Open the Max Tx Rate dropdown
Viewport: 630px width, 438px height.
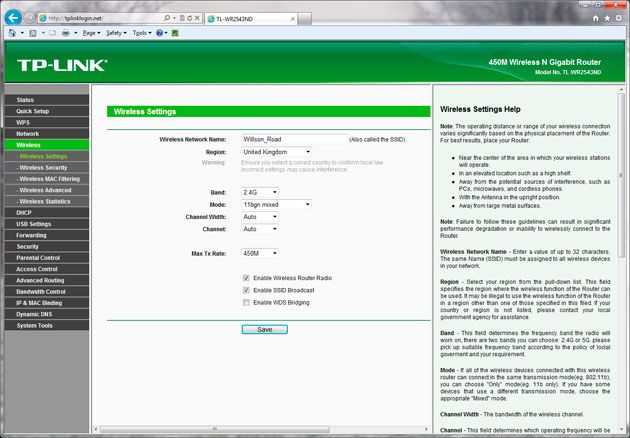pyautogui.click(x=260, y=254)
